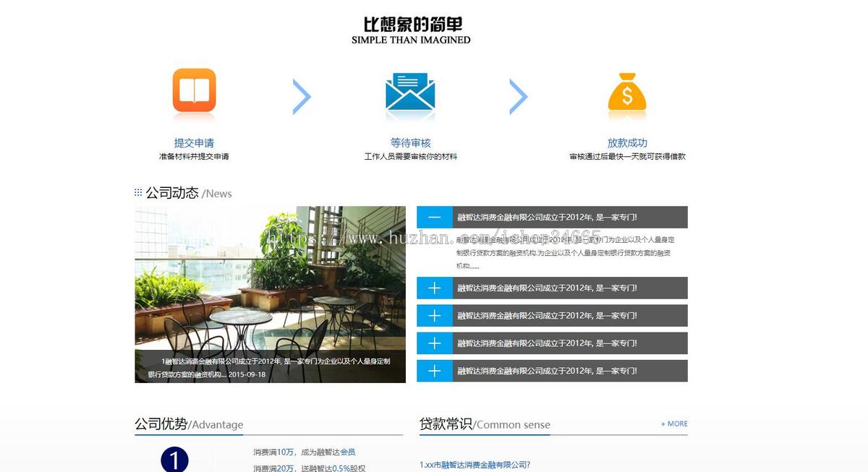Viewport: 868px width, 472px height.
Task: Click the dotted grid icon beside 公司动态
Action: [x=138, y=192]
